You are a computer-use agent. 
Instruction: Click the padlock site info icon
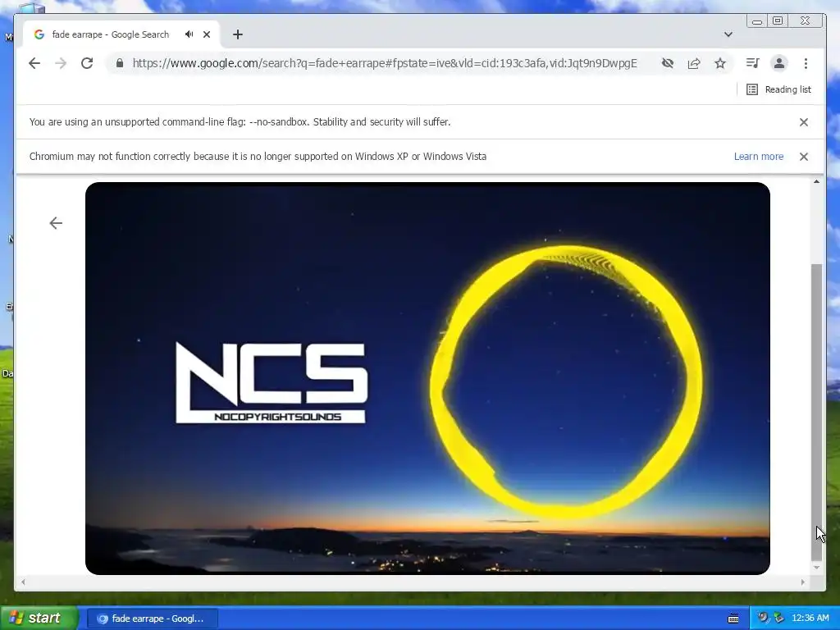click(120, 63)
